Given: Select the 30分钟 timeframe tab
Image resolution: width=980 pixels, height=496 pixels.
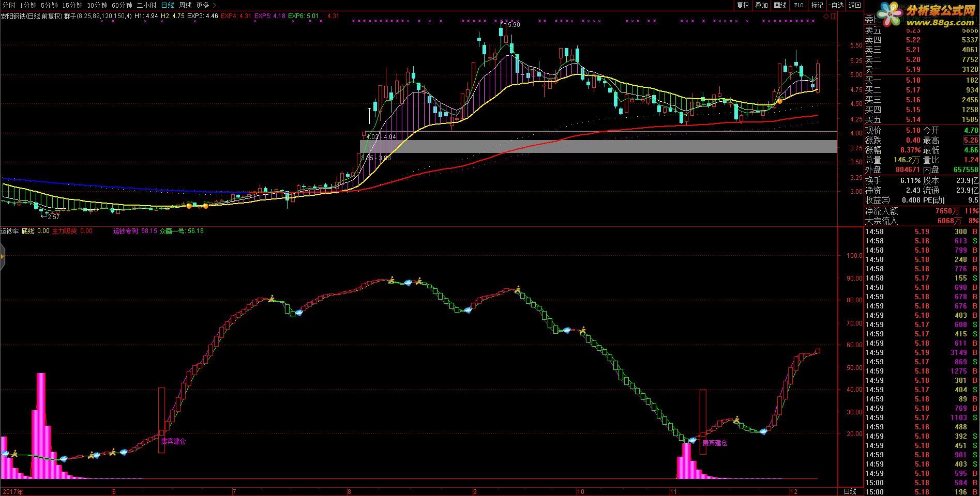Looking at the screenshot, I should coord(97,5).
